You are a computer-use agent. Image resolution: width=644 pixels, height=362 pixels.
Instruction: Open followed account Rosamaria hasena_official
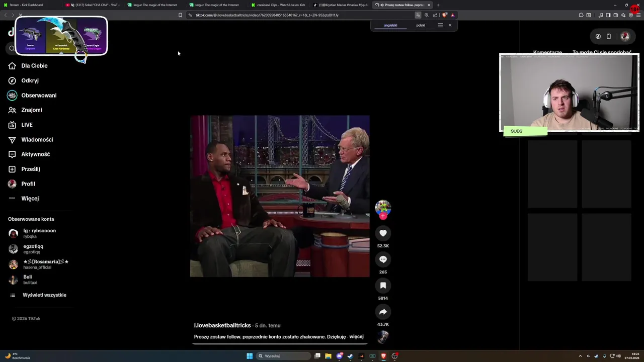click(45, 264)
